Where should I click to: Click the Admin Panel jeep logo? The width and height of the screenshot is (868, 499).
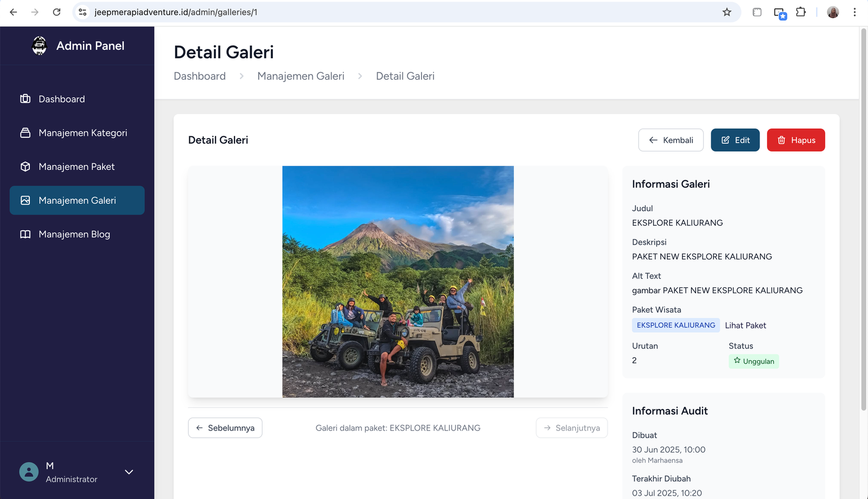click(40, 46)
